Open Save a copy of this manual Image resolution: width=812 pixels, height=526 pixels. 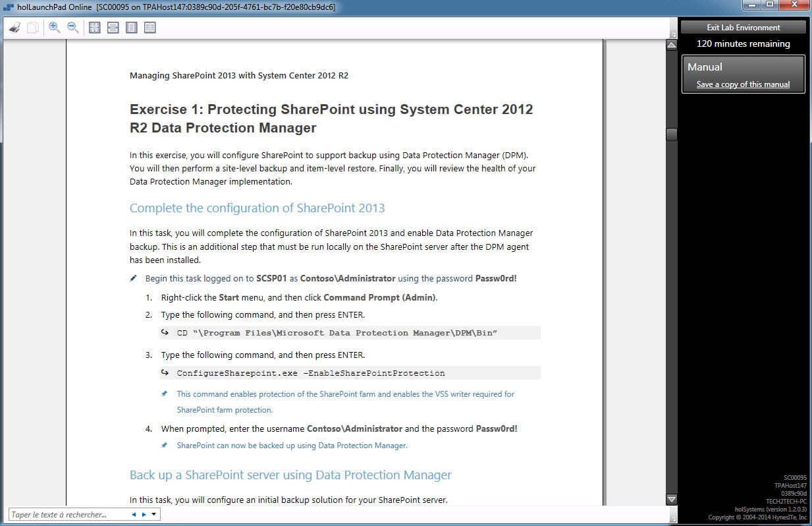click(743, 84)
